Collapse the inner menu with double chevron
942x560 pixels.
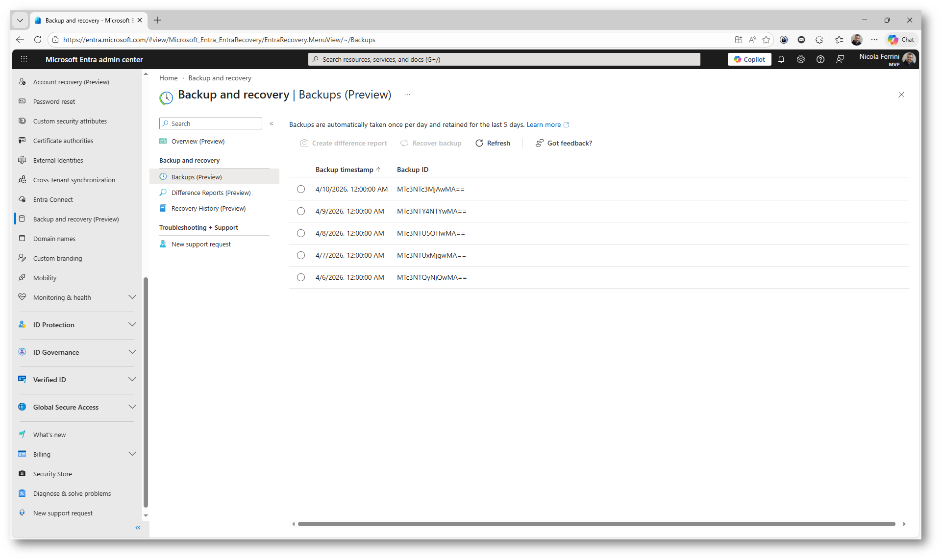(272, 123)
